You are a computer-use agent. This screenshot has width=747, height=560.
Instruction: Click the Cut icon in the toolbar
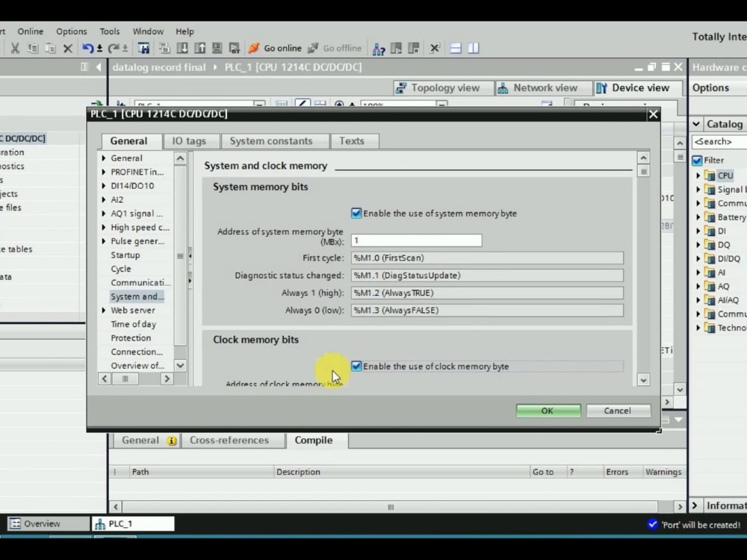(15, 48)
